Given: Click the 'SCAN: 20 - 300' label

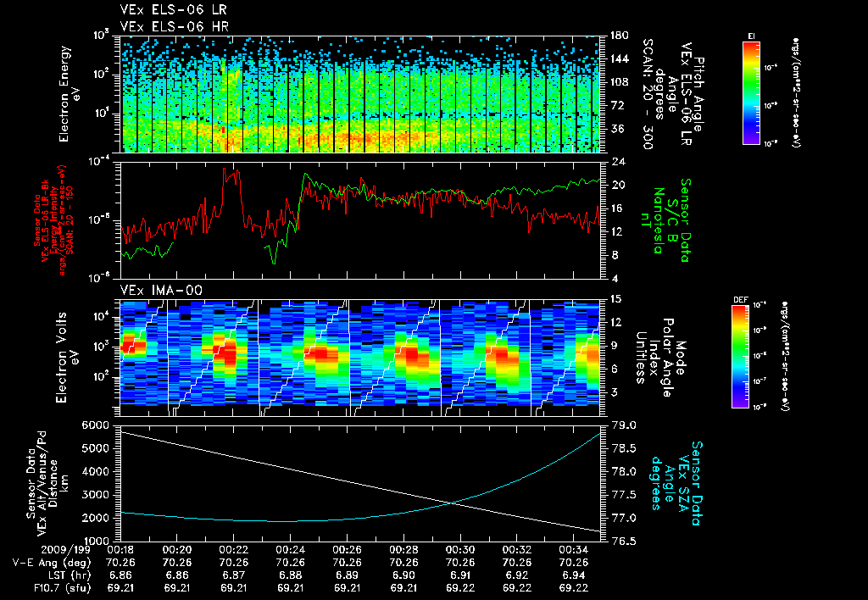Looking at the screenshot, I should coord(647,94).
